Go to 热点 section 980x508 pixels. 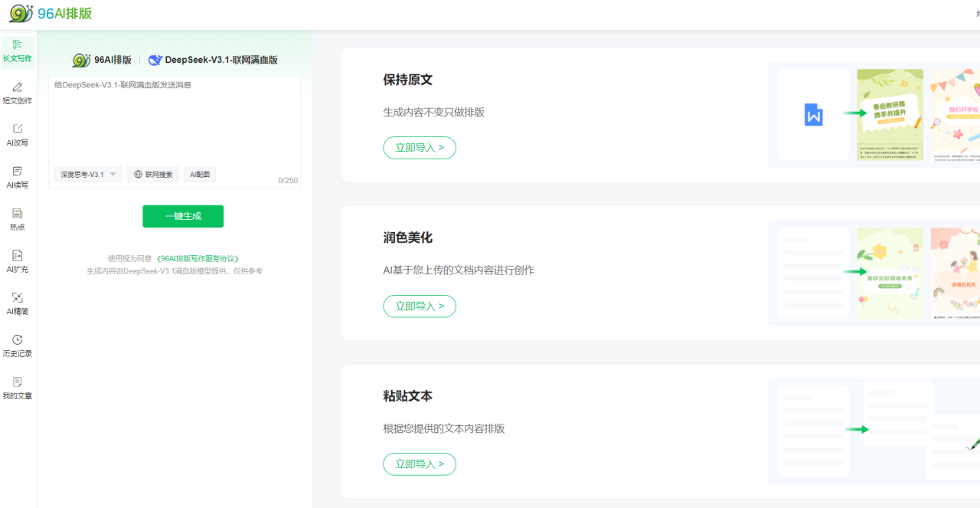[18, 219]
